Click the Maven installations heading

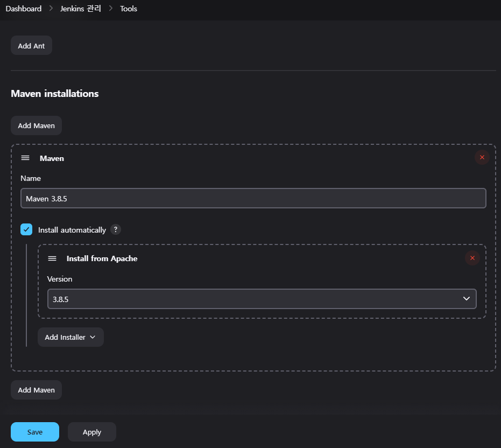tap(55, 94)
